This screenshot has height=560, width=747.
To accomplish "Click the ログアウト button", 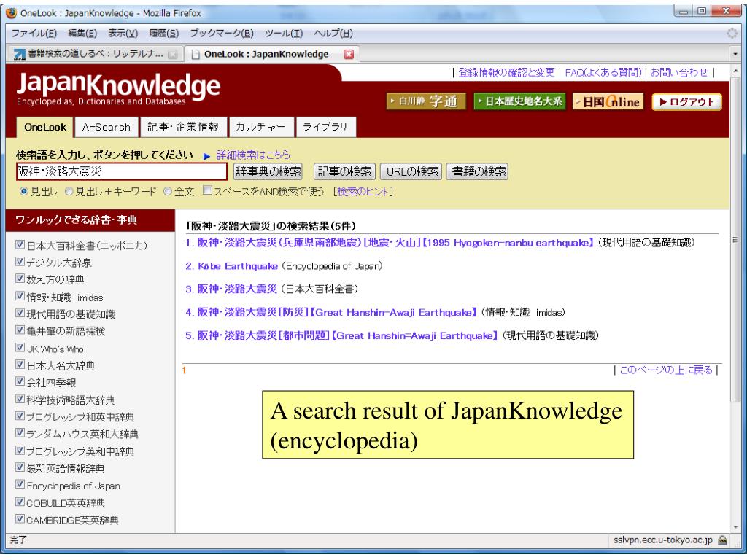I will pyautogui.click(x=687, y=101).
